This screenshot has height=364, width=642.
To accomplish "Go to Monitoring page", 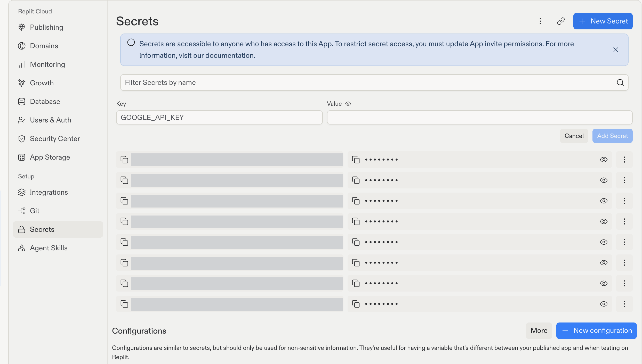I will pos(58,64).
